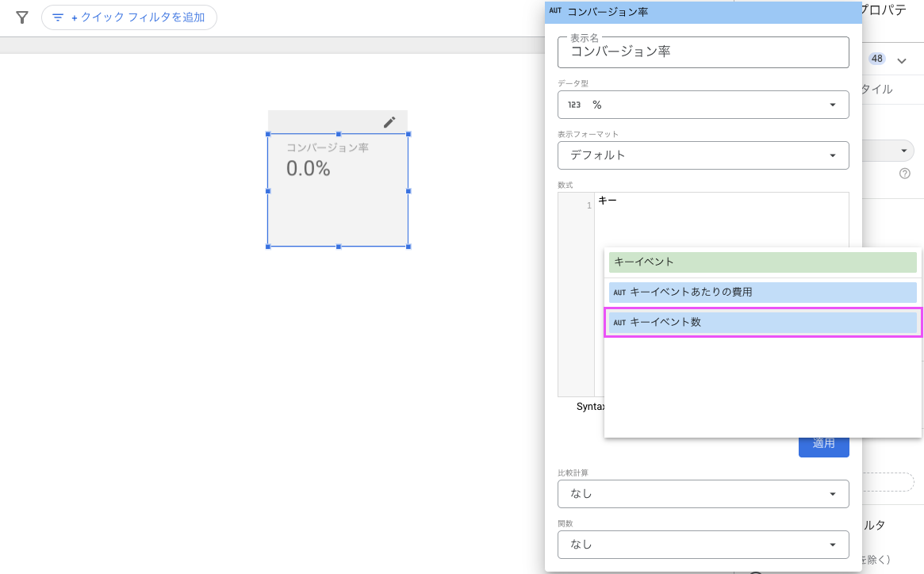The height and width of the screenshot is (574, 924).
Task: Open the 関数 dropdown
Action: pyautogui.click(x=703, y=545)
